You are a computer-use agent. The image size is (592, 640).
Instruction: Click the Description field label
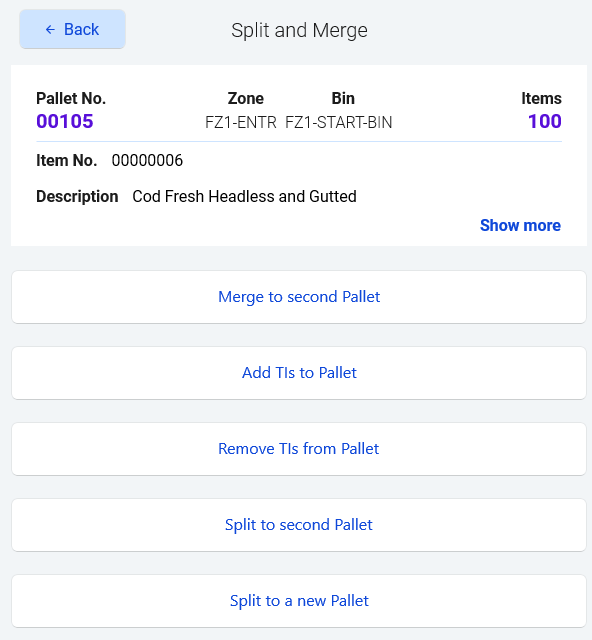coord(77,196)
